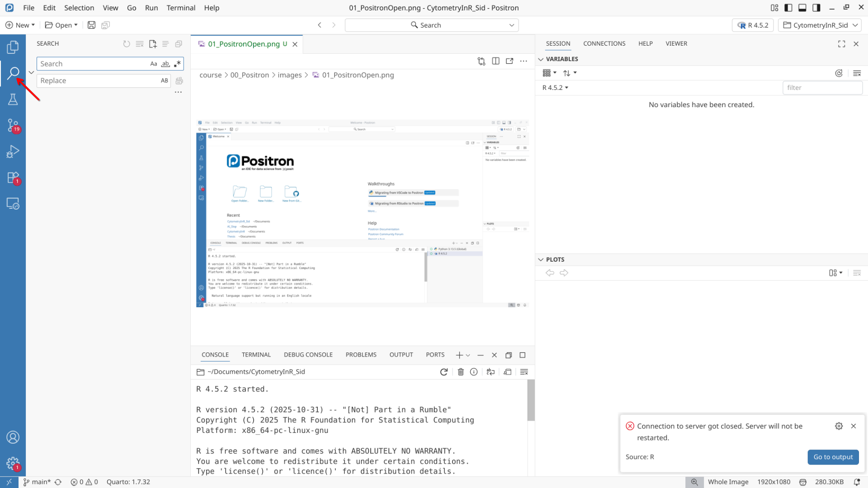
Task: Collapse the VARIABLES section
Action: [x=541, y=59]
